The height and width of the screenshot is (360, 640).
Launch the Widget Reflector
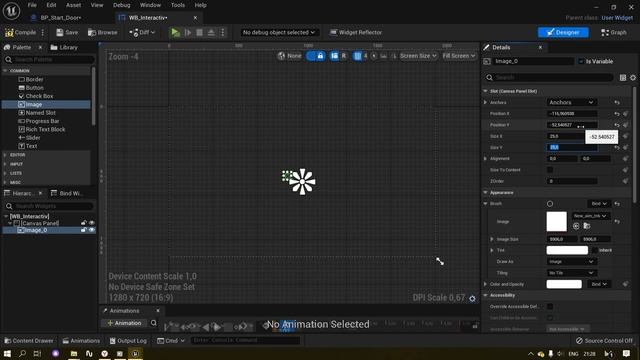[x=356, y=32]
